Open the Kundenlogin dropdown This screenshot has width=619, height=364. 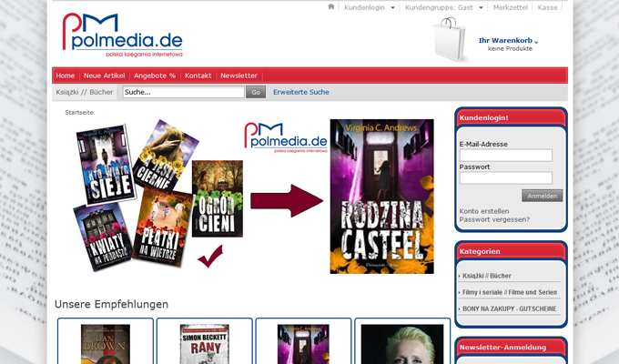[369, 7]
